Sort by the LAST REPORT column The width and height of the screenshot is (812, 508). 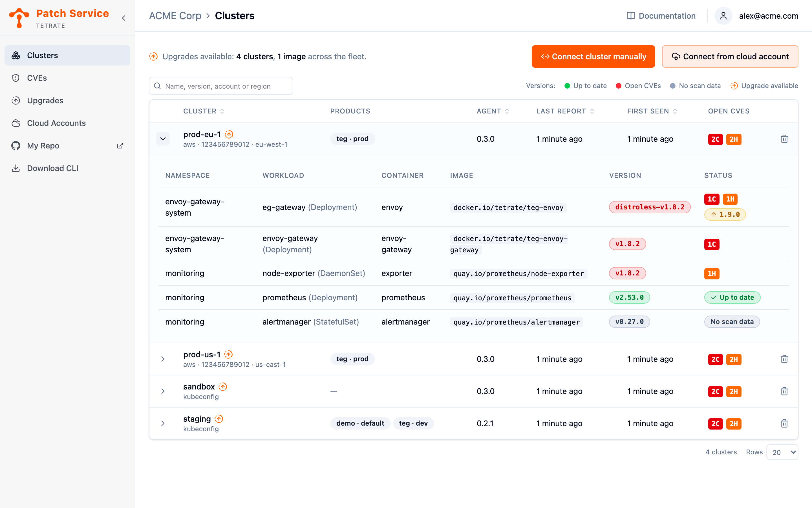[x=565, y=111]
